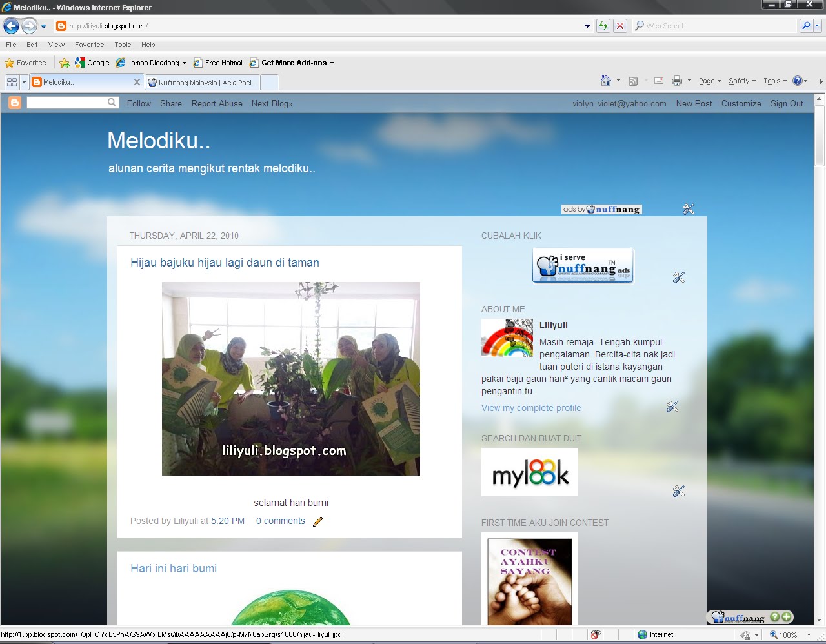
Task: Click the Read Mail envelope icon
Action: pos(659,81)
